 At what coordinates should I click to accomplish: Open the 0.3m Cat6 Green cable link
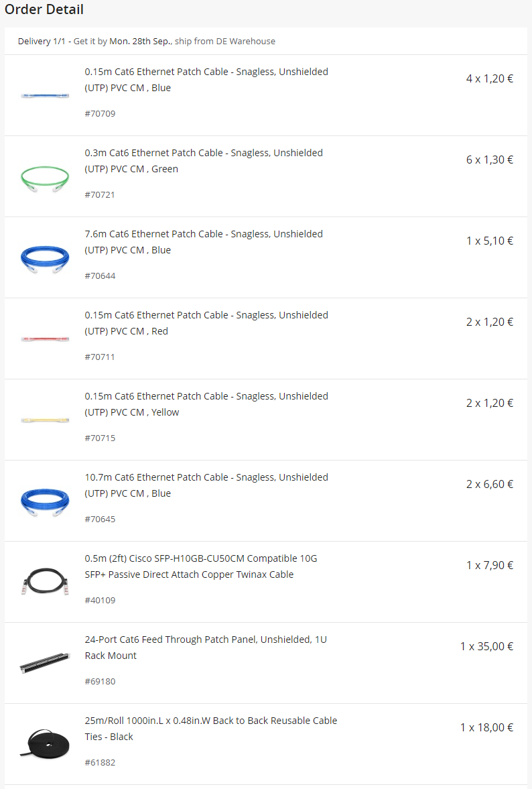point(203,161)
